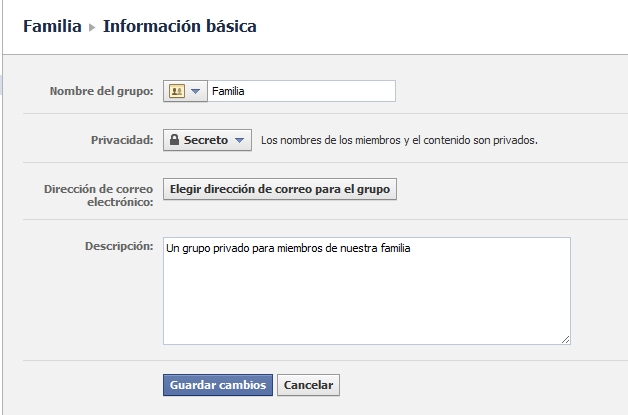Save with the Guardar cambios button

point(218,385)
